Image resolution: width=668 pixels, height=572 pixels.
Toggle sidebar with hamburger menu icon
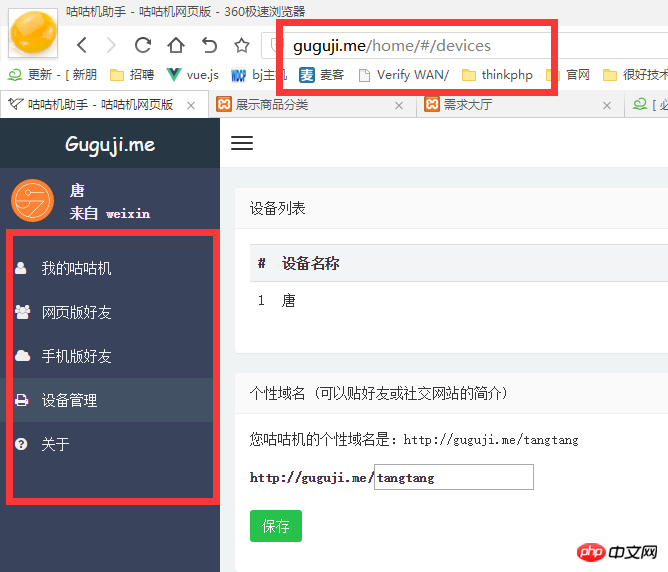point(242,143)
